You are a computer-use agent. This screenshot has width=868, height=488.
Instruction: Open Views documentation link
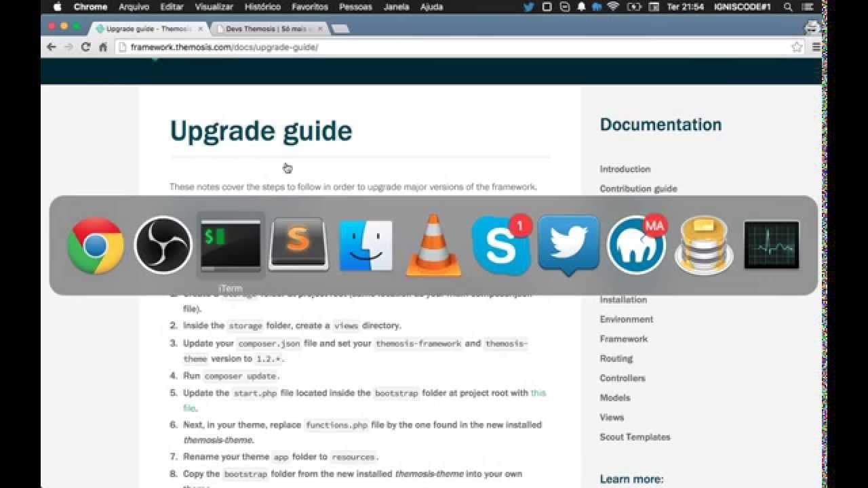[612, 418]
